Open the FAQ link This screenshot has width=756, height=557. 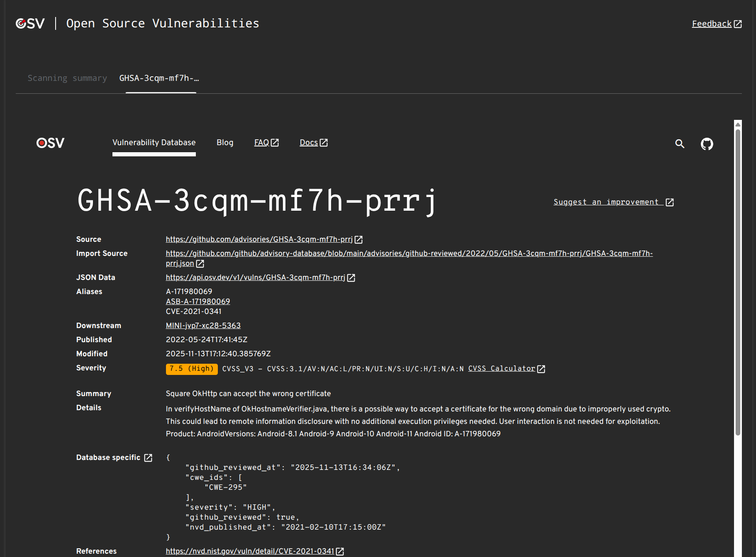pos(261,143)
